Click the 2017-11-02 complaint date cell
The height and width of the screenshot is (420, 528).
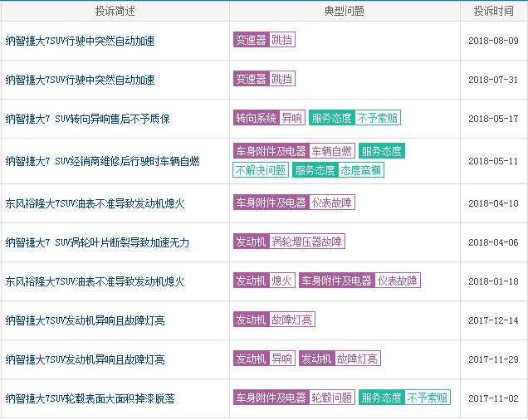pos(493,398)
